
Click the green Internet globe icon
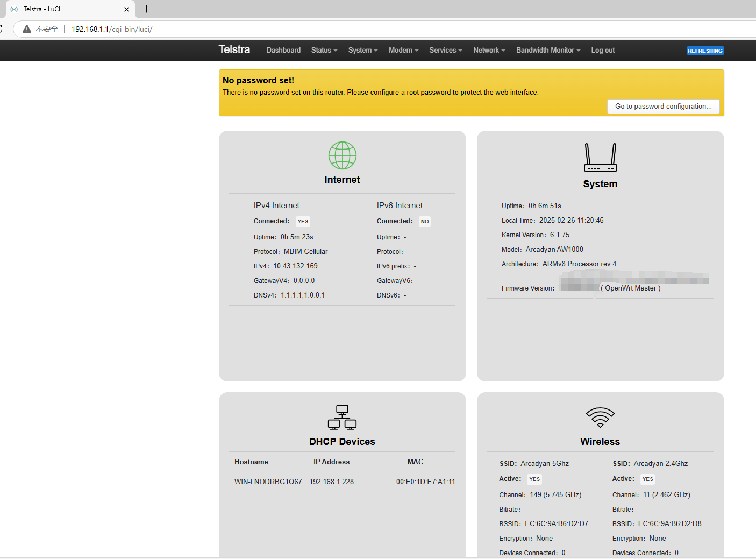click(x=342, y=155)
